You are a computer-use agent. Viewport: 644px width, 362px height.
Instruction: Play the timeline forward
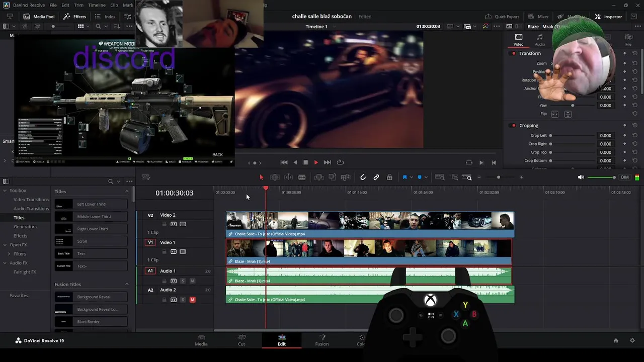pyautogui.click(x=316, y=162)
